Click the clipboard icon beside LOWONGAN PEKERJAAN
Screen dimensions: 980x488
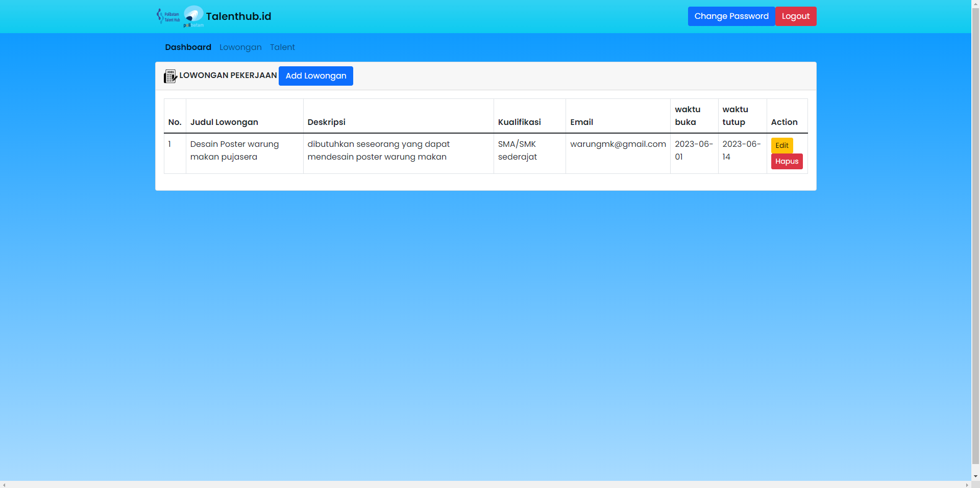point(169,75)
